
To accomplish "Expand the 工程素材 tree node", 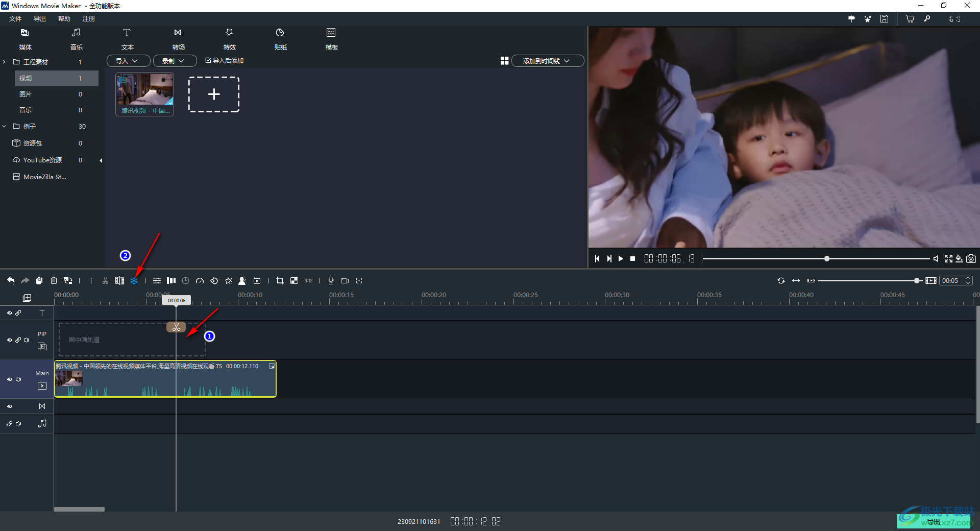I will tap(5, 62).
